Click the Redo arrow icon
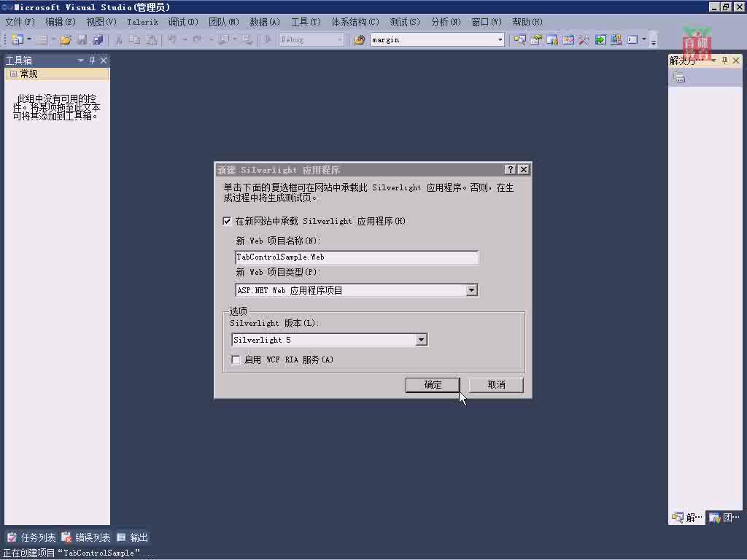 coord(197,39)
